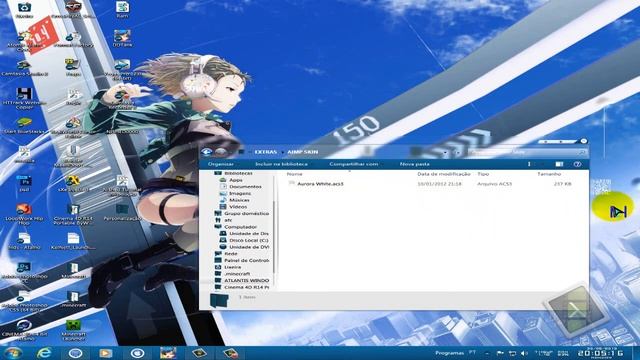Image resolution: width=640 pixels, height=360 pixels.
Task: Open Imagens library in navigation pane
Action: pyautogui.click(x=240, y=193)
